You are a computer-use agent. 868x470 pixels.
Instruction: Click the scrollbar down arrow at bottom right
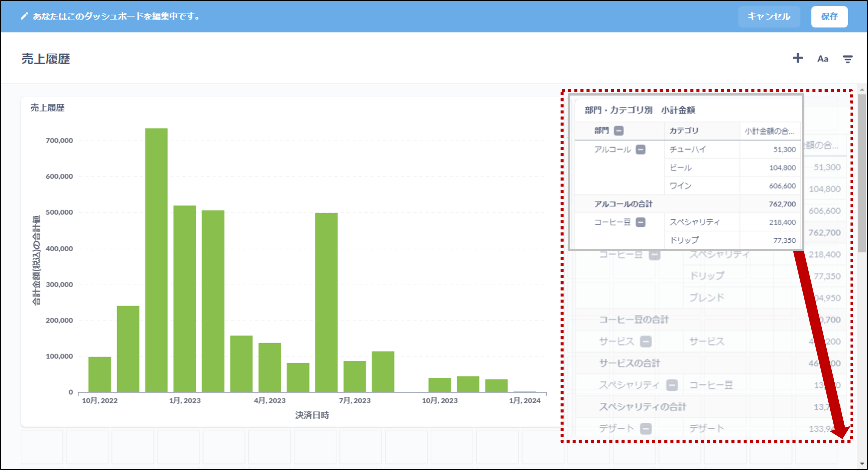pyautogui.click(x=862, y=464)
